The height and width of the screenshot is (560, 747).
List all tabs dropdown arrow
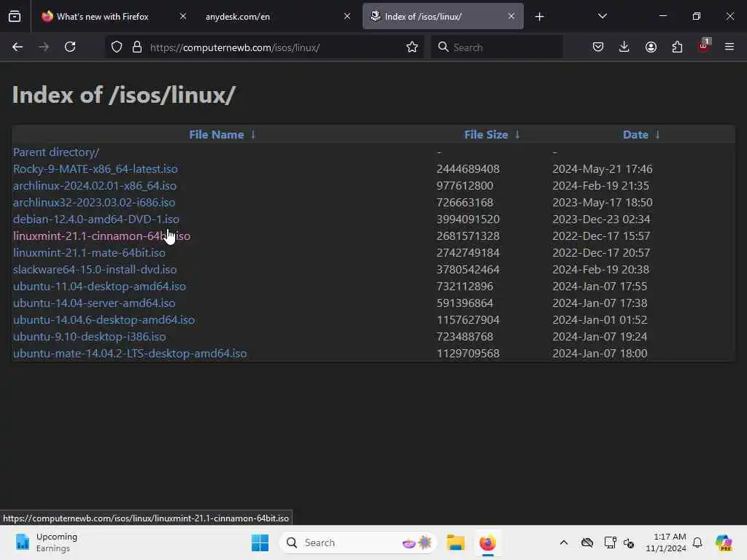click(x=602, y=16)
